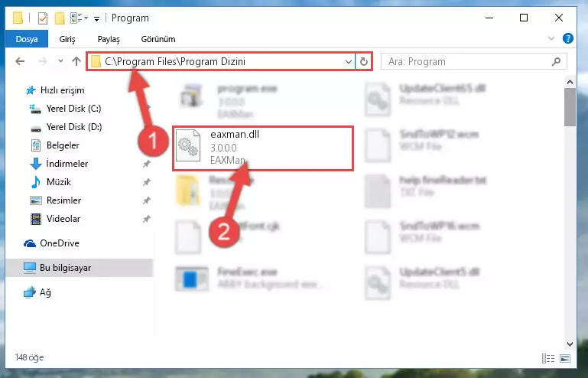Open the Görünüm ribbon tab
Viewport: 588px width, 378px height.
pyautogui.click(x=158, y=39)
